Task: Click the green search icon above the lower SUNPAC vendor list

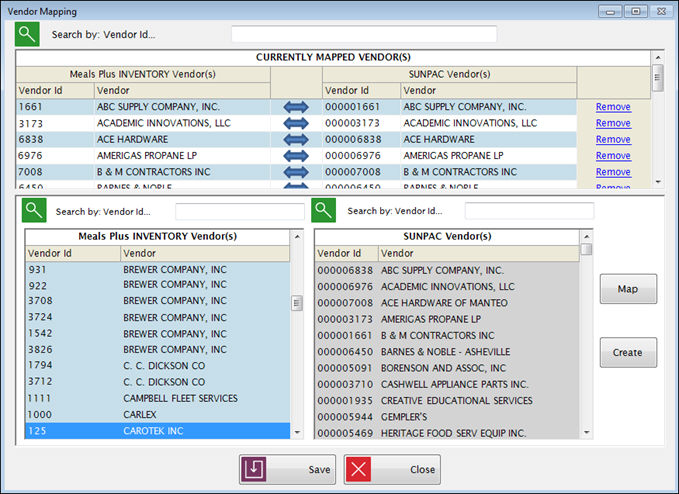Action: tap(323, 210)
